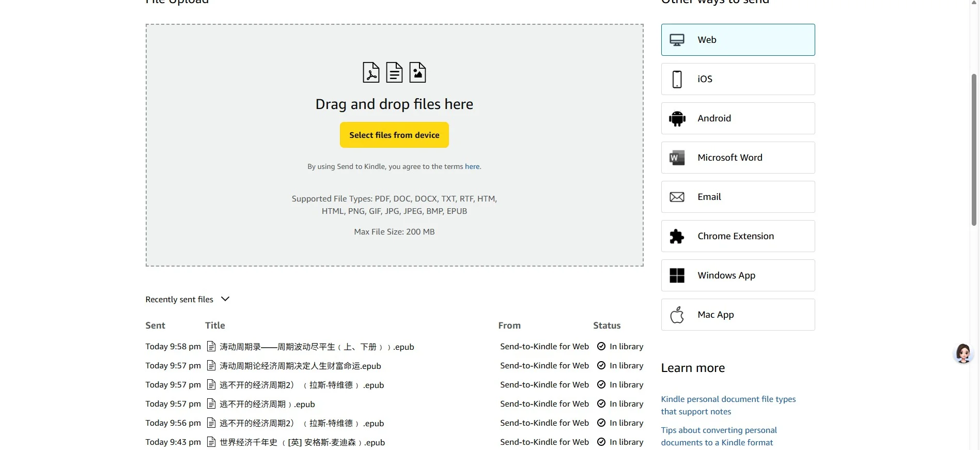
Task: Click the phone icon for iOS
Action: 677,79
